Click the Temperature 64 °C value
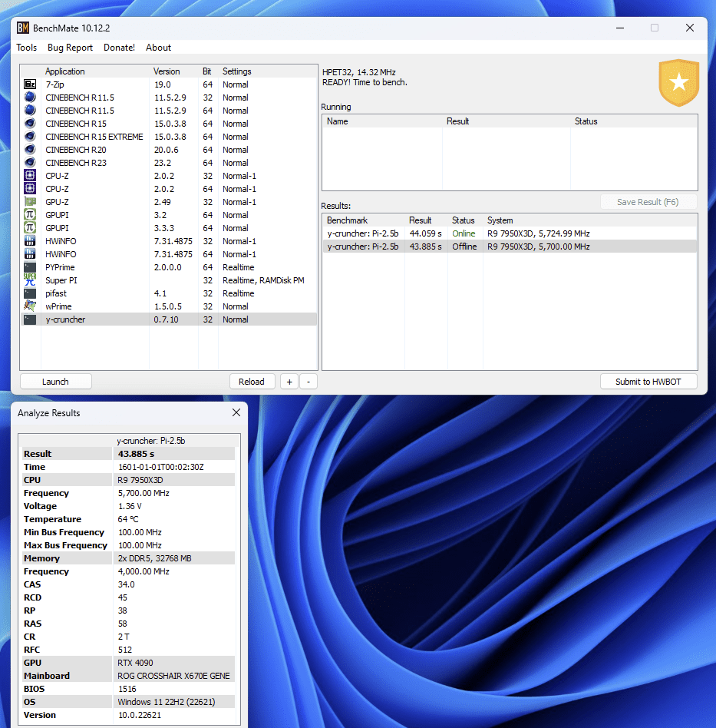The width and height of the screenshot is (716, 728). (127, 519)
